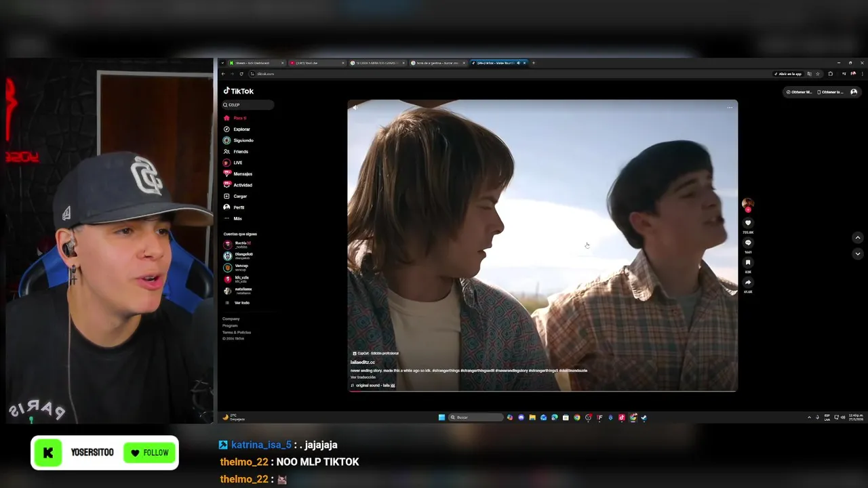Open Mensajes inbox

238,174
